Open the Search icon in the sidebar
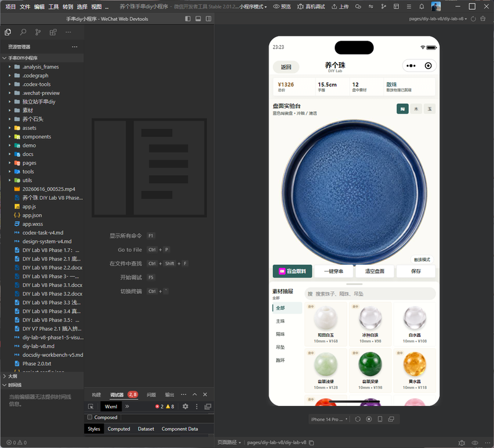The width and height of the screenshot is (494, 448). click(x=23, y=32)
